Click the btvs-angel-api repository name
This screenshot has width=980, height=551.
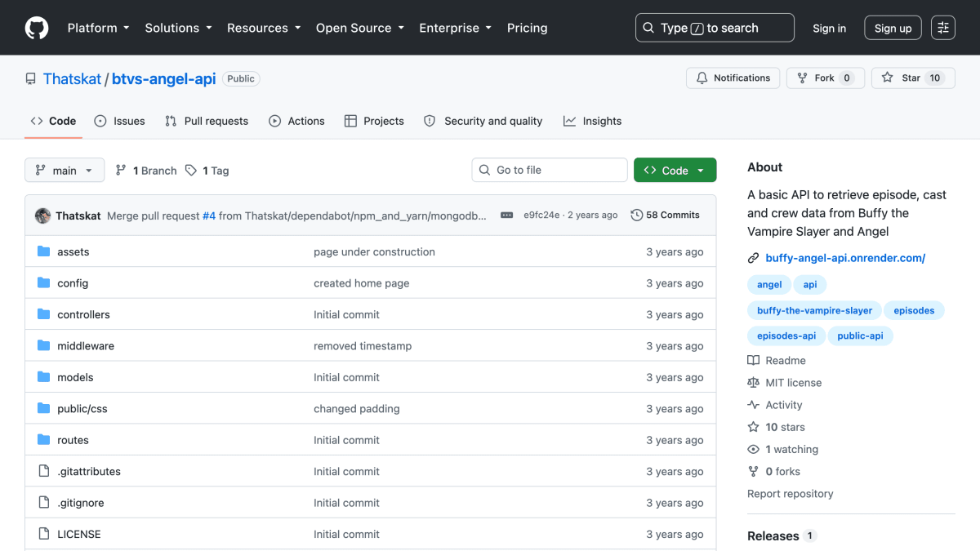[x=164, y=79]
